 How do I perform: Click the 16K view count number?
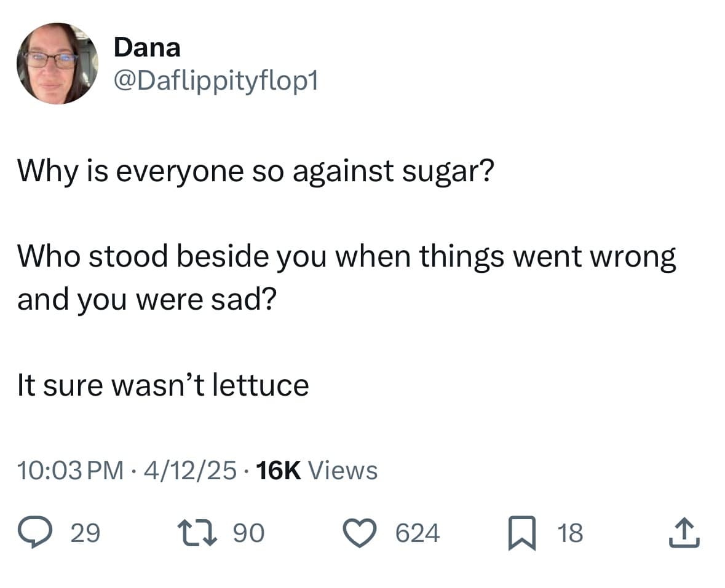pyautogui.click(x=278, y=471)
